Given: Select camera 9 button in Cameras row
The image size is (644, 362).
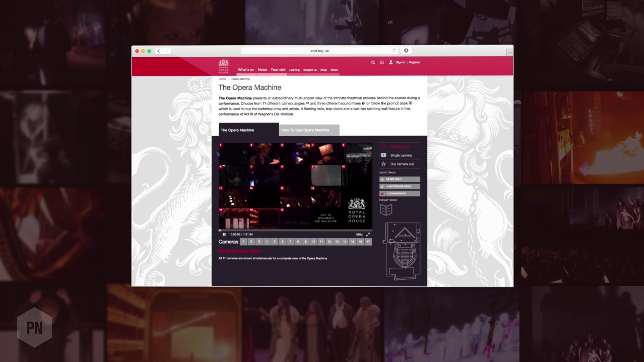Looking at the screenshot, I should [306, 242].
